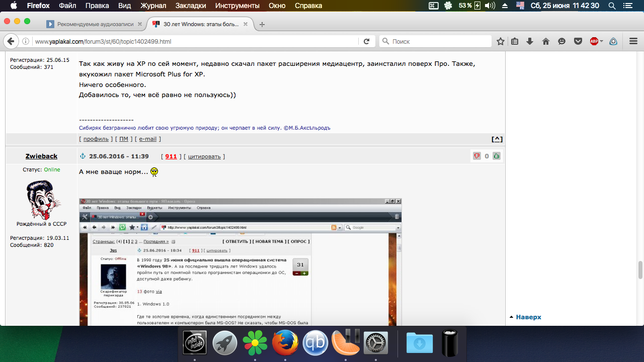Reload the page with the refresh icon
Image resolution: width=644 pixels, height=362 pixels.
coord(367,41)
